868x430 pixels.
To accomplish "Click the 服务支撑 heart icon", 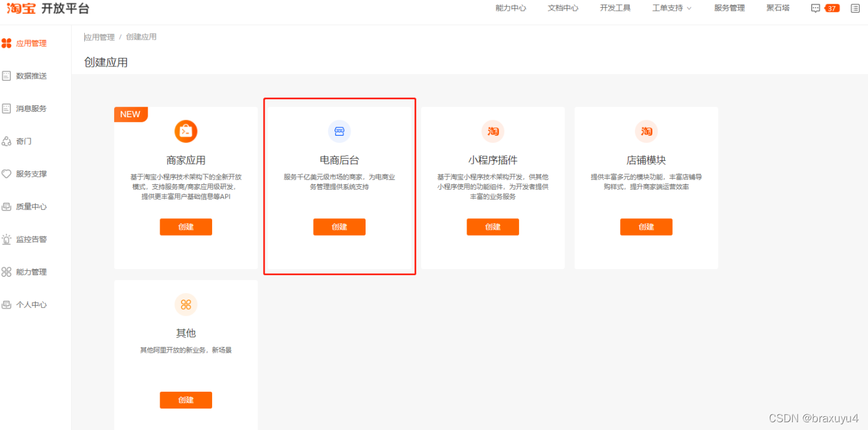I will point(7,174).
